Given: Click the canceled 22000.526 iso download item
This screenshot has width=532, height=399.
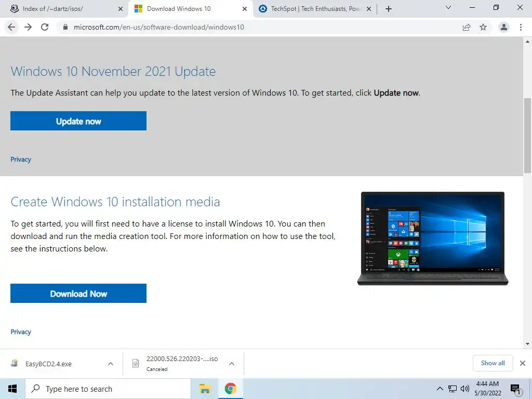Looking at the screenshot, I should point(177,364).
